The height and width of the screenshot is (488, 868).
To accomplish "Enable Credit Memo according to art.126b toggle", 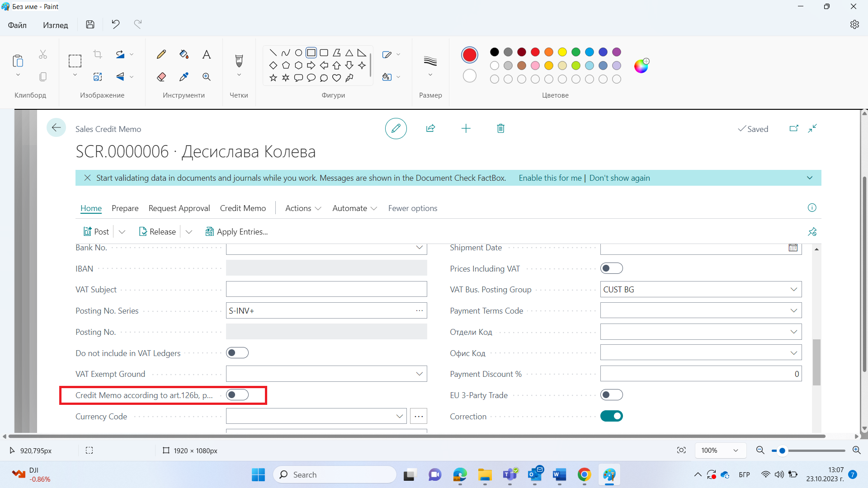I will point(237,394).
